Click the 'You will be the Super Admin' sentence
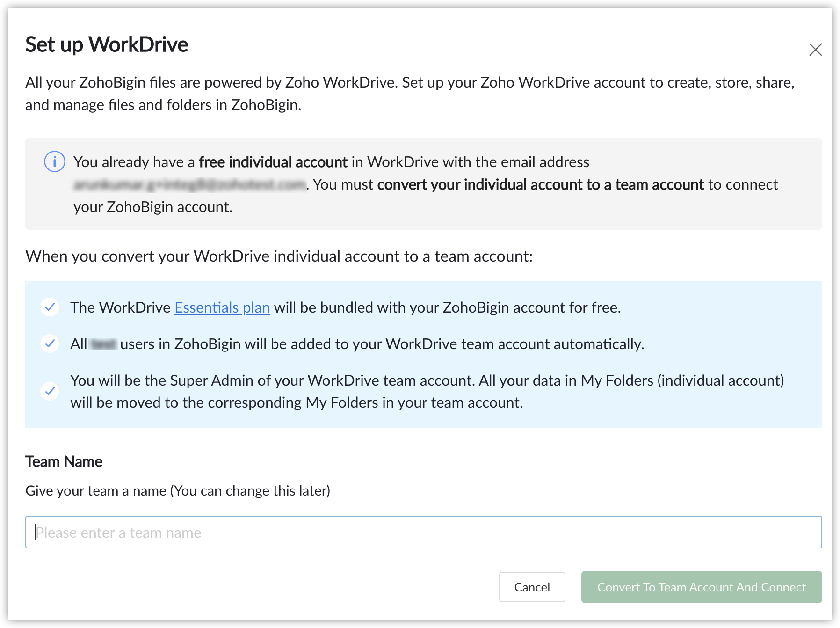Image resolution: width=840 pixels, height=628 pixels. point(427,391)
